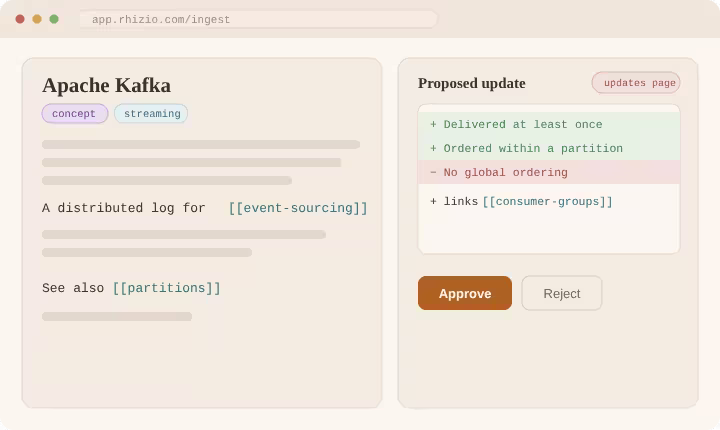Select the 'Delivered at least once' added line
The width and height of the screenshot is (720, 430).
click(549, 124)
